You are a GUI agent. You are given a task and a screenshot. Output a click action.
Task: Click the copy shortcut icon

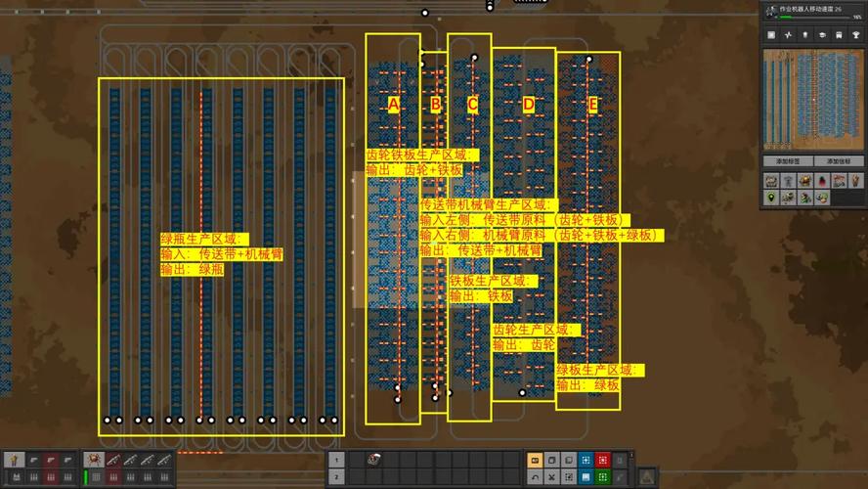click(x=552, y=461)
